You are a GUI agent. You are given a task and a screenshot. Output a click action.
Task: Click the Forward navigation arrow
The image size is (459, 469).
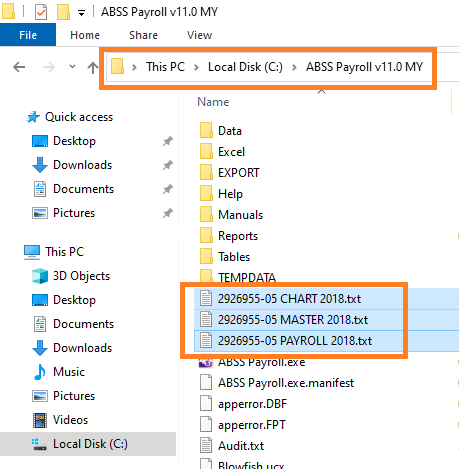pyautogui.click(x=49, y=67)
